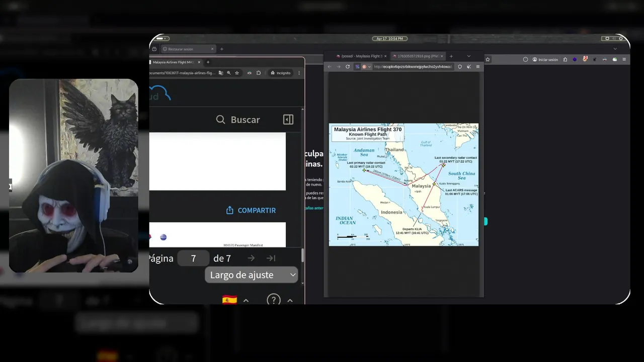Select the Restaurar sesión Firefox tab
Viewport: 644px width, 362px height.
[x=189, y=49]
